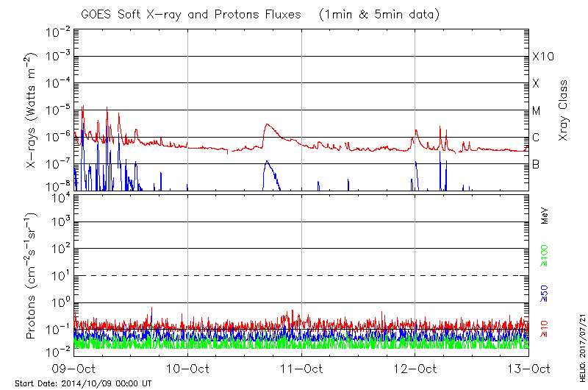
Task: Select the C flare class label
Action: click(536, 138)
